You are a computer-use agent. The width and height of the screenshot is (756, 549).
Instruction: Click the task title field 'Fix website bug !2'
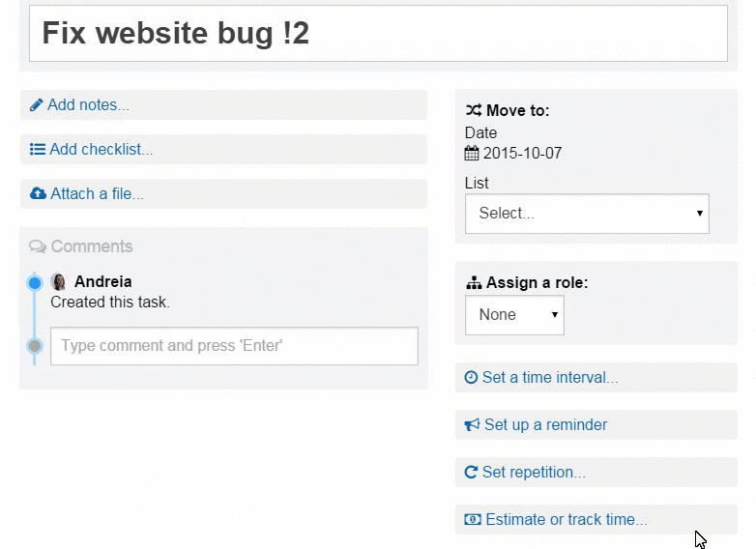(378, 33)
